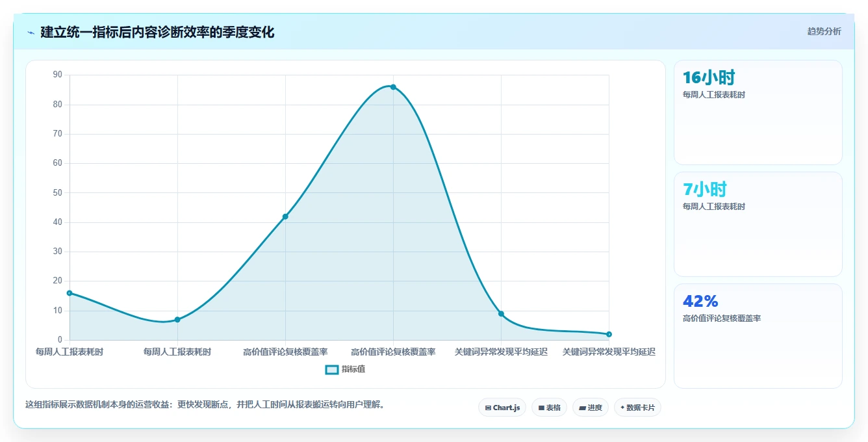
Task: Select the Chart.js chip
Action: click(502, 408)
